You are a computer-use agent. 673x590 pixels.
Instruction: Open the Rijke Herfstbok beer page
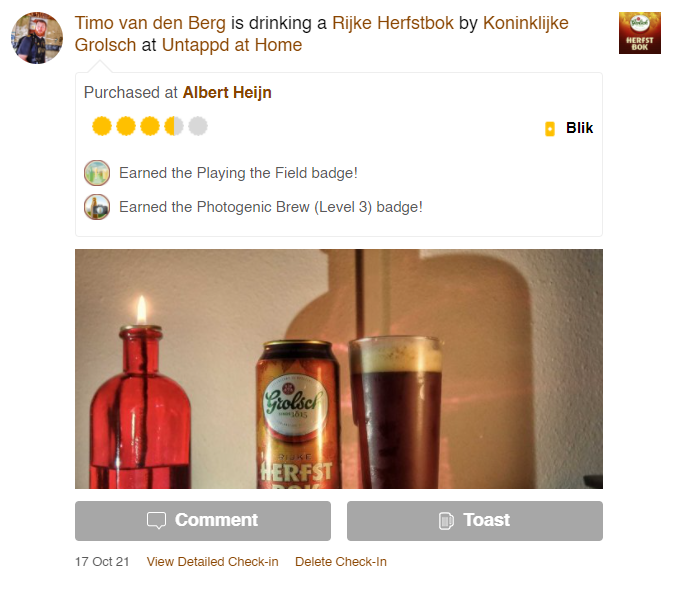pyautogui.click(x=393, y=23)
